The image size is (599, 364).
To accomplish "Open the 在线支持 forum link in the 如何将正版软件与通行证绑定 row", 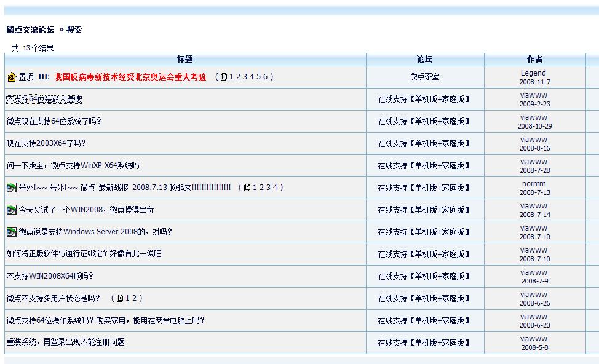I will pos(424,254).
